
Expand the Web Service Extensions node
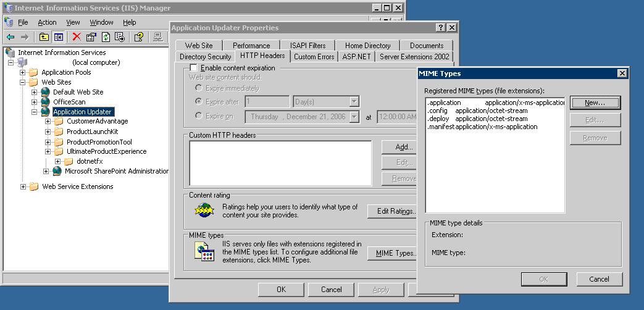point(23,186)
